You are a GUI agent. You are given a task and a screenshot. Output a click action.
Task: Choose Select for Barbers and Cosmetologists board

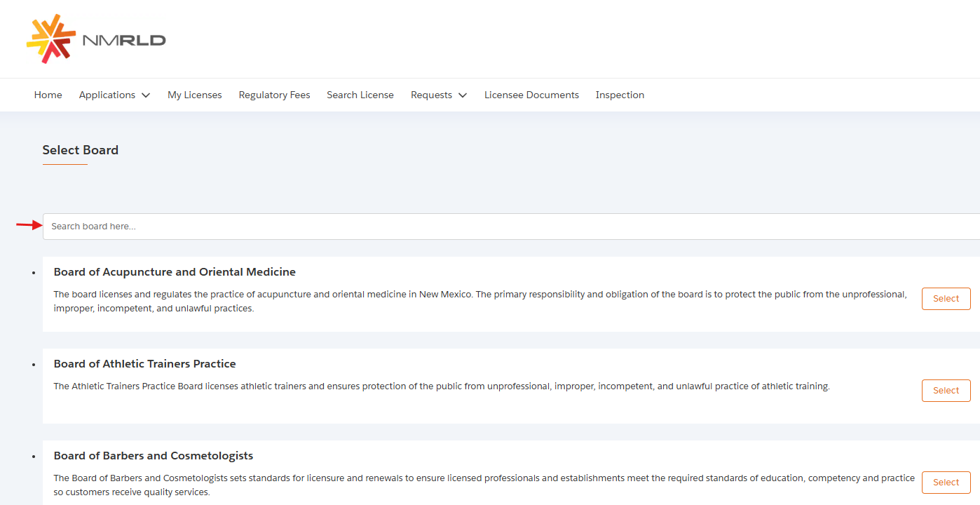(x=945, y=483)
